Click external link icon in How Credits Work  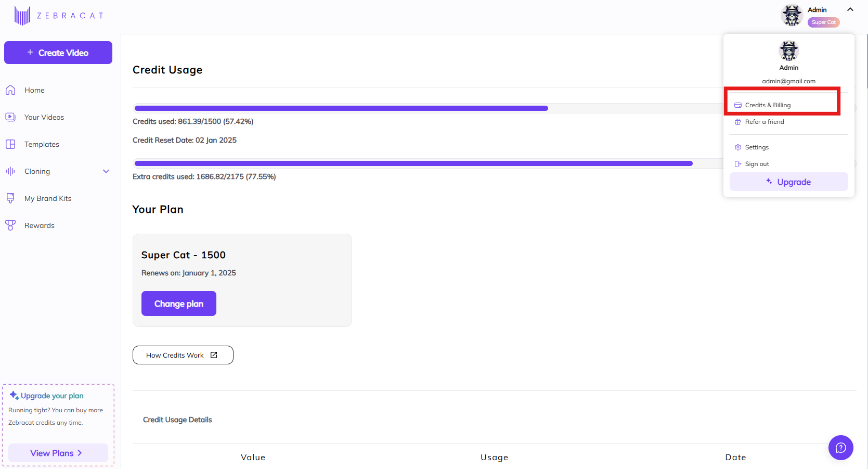click(x=214, y=355)
